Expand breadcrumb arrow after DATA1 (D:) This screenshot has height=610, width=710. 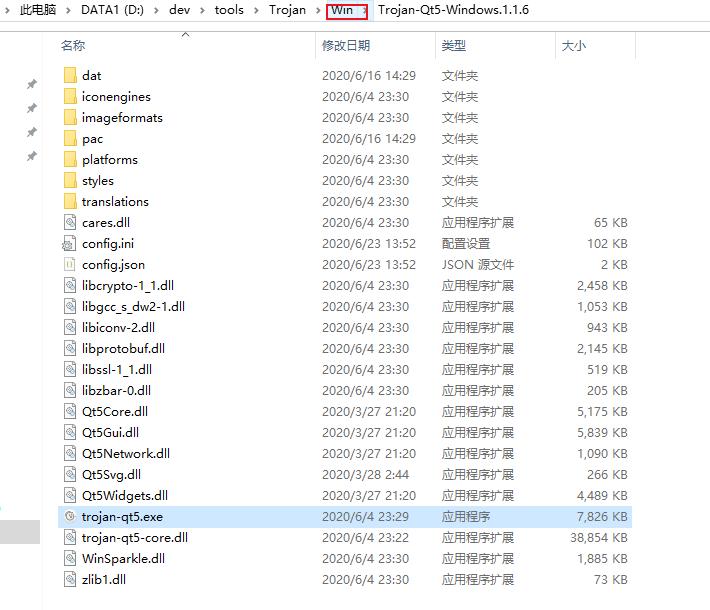click(156, 10)
